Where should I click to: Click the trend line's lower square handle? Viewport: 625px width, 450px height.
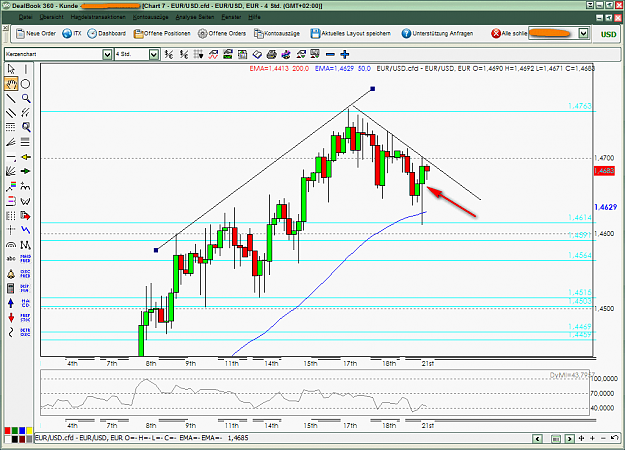156,250
